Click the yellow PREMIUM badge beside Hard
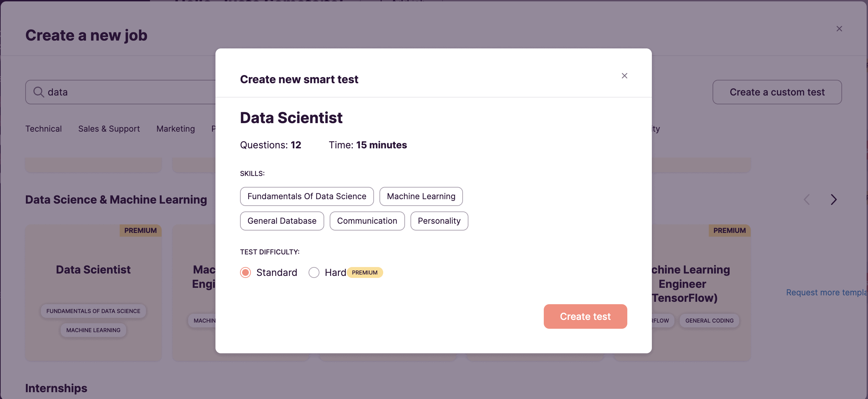The width and height of the screenshot is (868, 399). (365, 272)
